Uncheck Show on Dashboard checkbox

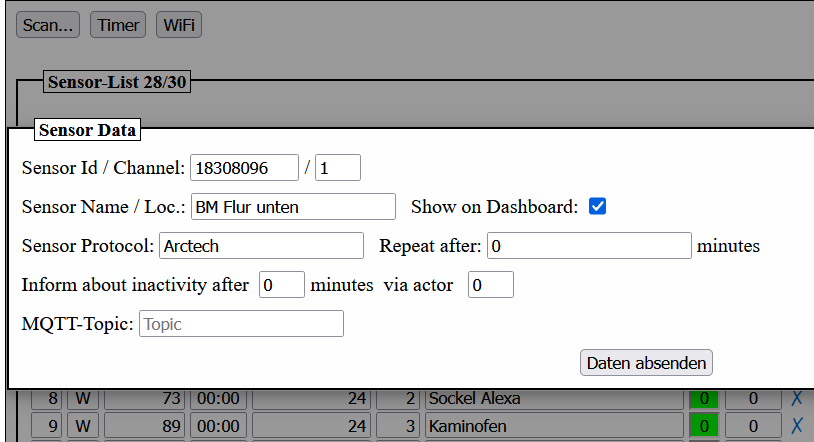[597, 206]
